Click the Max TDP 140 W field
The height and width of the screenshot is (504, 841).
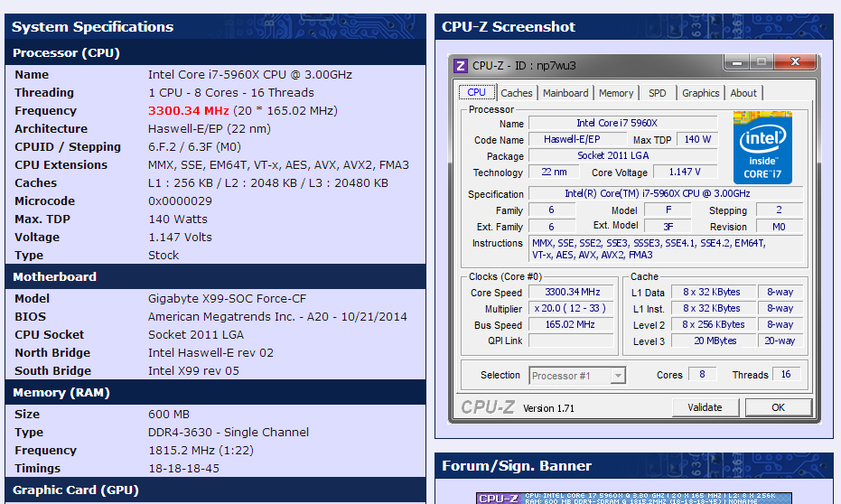coord(697,139)
